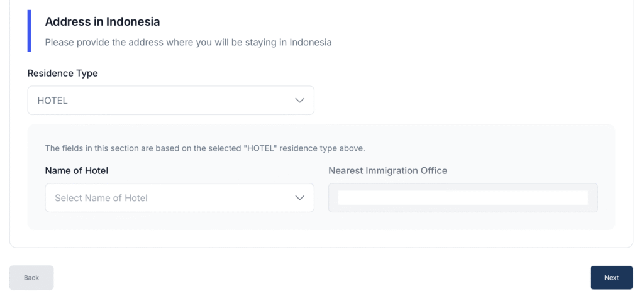644x301 pixels.
Task: Click the "Address in Indonesia" heading
Action: 102,22
